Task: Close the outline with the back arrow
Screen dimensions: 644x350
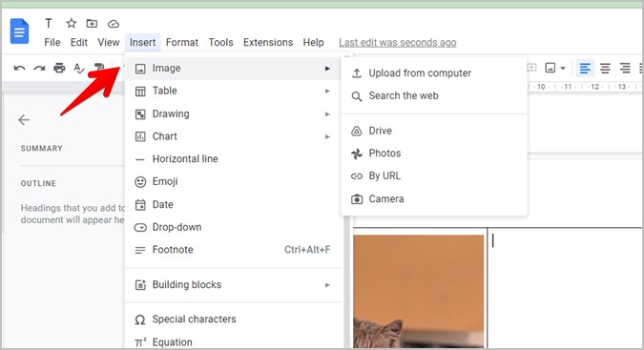Action: [x=24, y=120]
